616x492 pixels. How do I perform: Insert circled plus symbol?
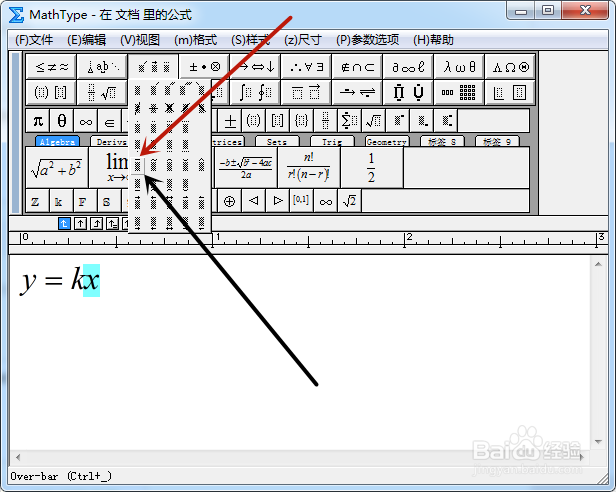(229, 202)
